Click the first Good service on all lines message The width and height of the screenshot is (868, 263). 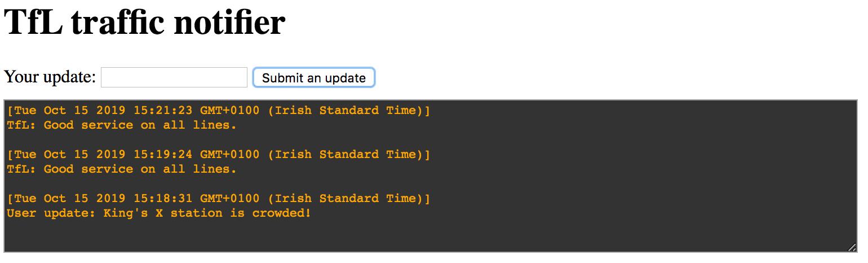coord(122,125)
